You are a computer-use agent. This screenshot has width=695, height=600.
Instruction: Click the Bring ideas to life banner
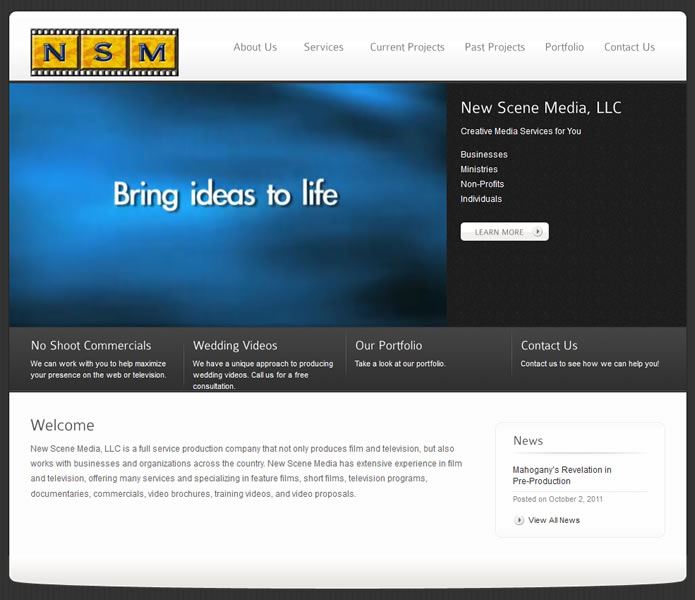pyautogui.click(x=228, y=205)
